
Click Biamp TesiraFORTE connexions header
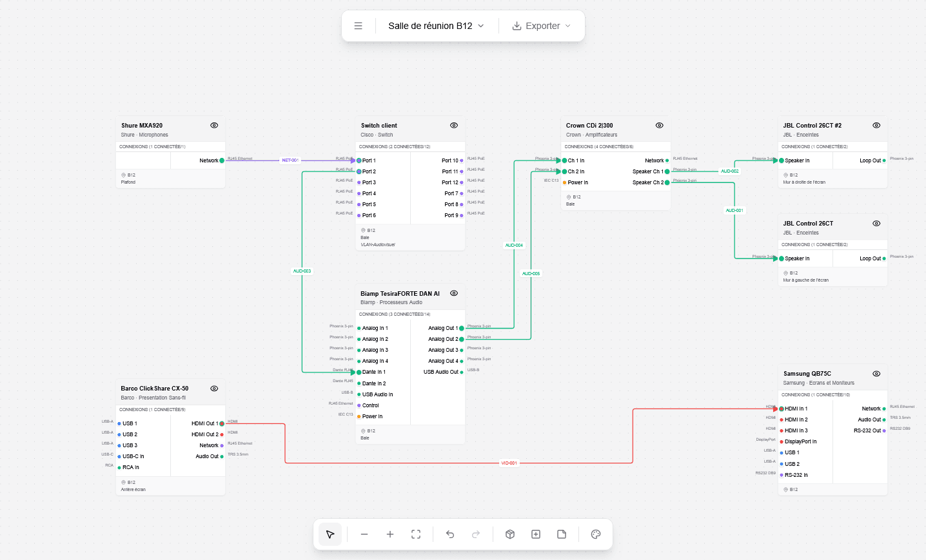coord(395,314)
